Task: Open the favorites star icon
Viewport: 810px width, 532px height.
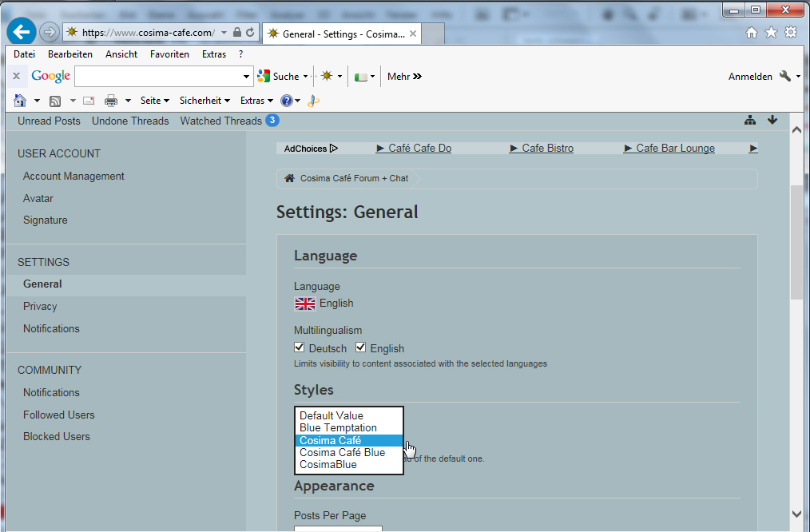Action: click(771, 32)
